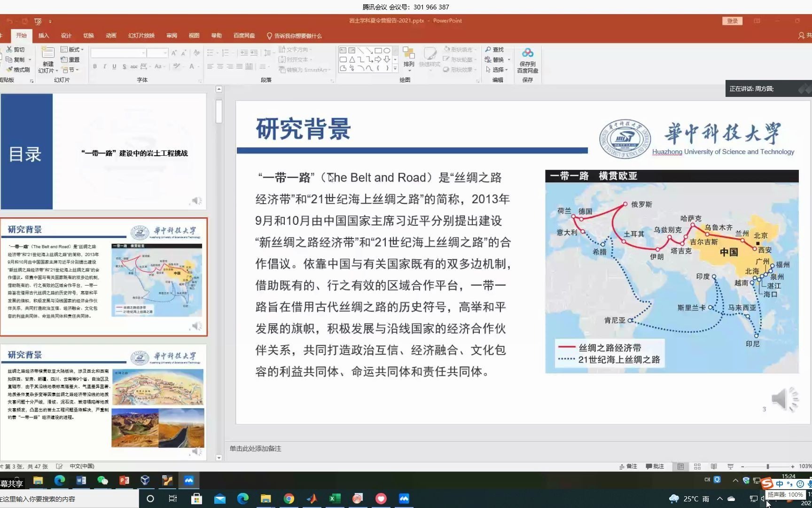Open the Layout (版式) dropdown
Image resolution: width=812 pixels, height=508 pixels.
point(72,49)
